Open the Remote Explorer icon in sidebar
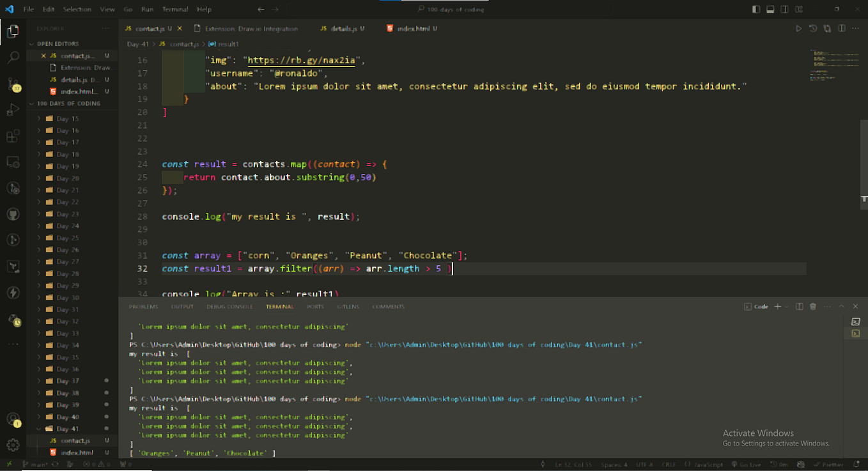Viewport: 868px width, 471px height. pos(13,162)
